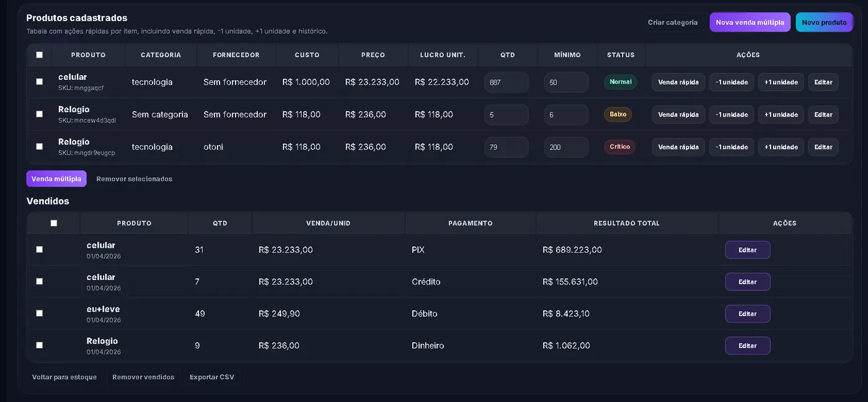Image resolution: width=868 pixels, height=402 pixels.
Task: Click Venda rápida for the celular product
Action: (678, 82)
